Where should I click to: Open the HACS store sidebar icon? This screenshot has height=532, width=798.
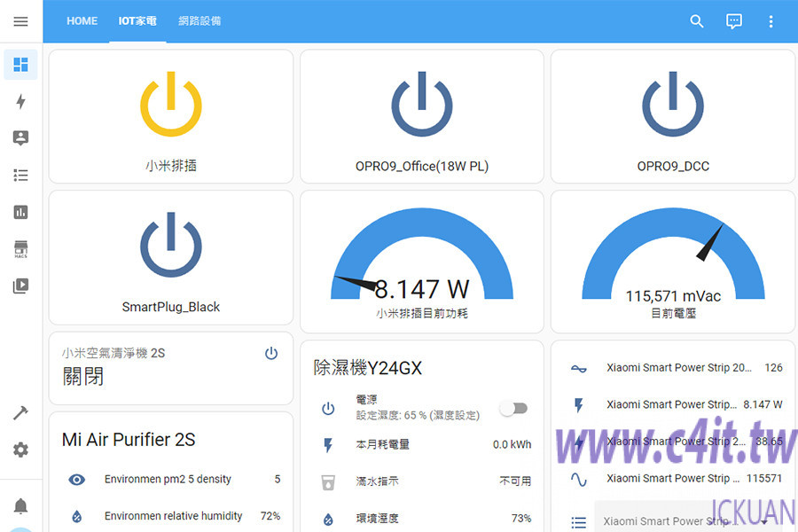click(x=20, y=249)
